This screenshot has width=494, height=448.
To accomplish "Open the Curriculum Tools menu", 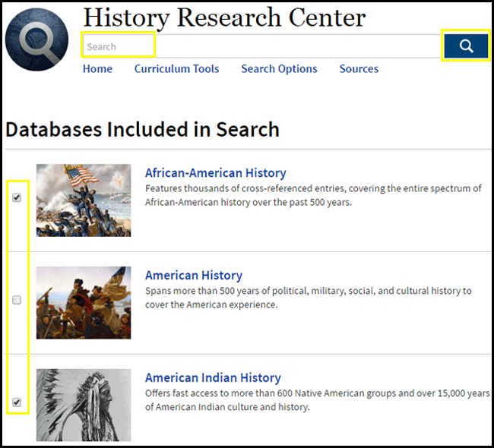I will pyautogui.click(x=176, y=69).
